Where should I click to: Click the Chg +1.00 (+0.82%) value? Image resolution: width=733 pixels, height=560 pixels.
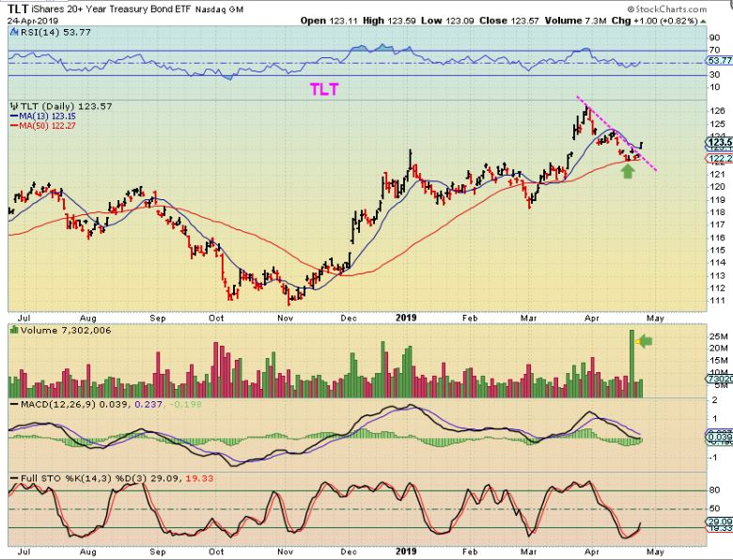[663, 21]
